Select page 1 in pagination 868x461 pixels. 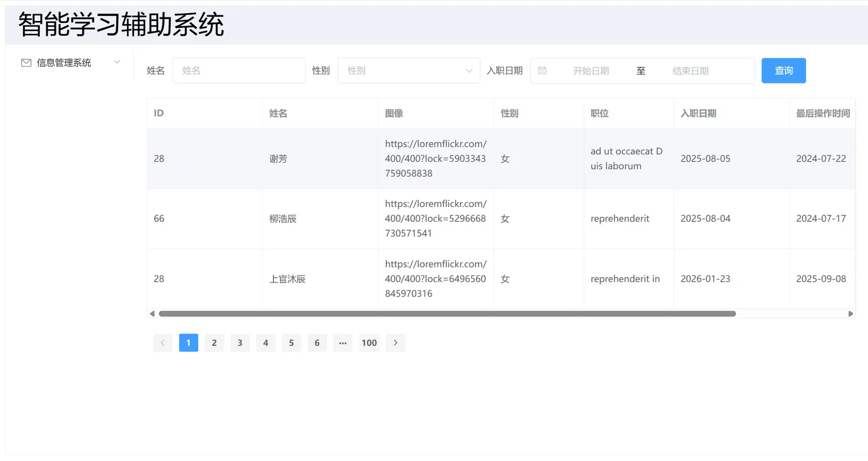188,343
